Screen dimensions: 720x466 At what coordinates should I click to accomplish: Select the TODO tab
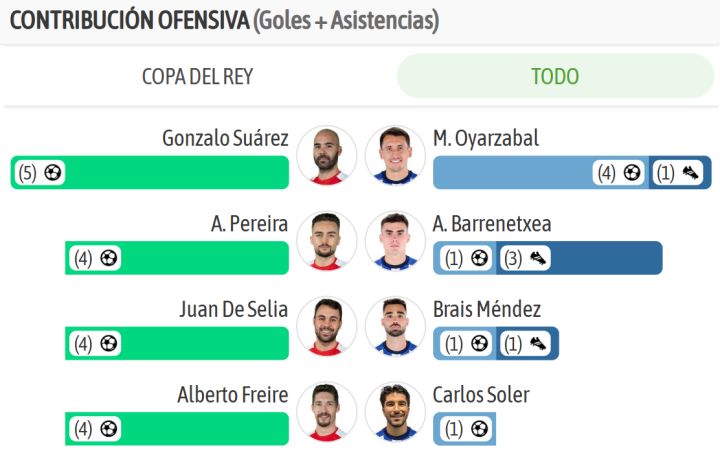[x=555, y=76]
